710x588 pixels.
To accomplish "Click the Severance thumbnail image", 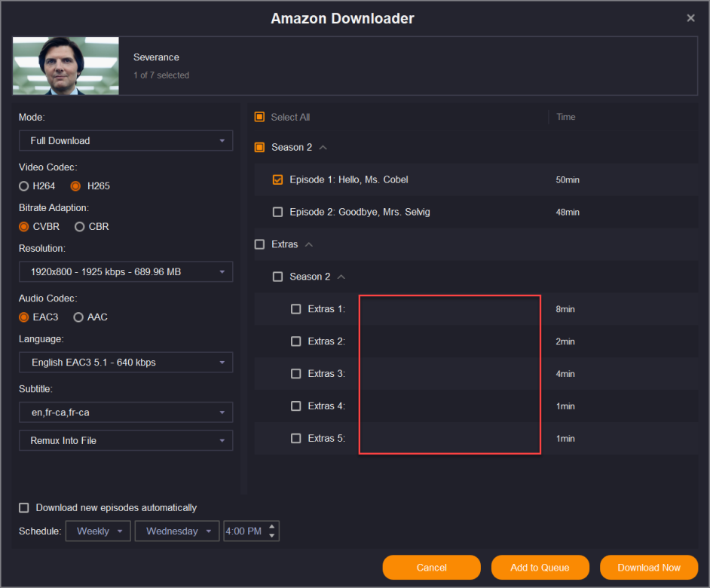I will pos(66,66).
